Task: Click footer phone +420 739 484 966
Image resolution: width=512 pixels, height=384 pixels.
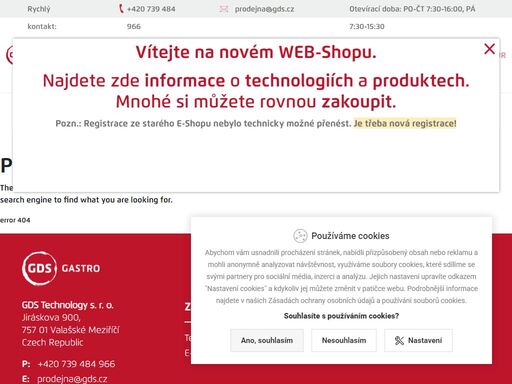Action: (76, 364)
